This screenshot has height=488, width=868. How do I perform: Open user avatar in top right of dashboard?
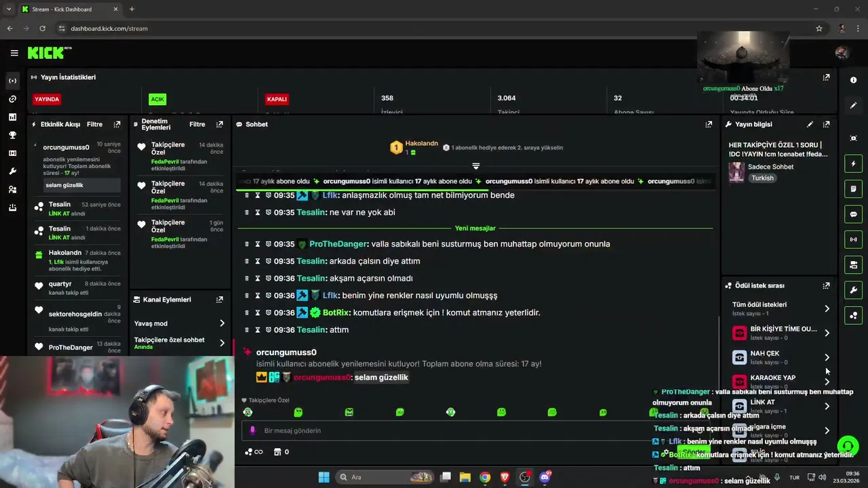pos(842,53)
